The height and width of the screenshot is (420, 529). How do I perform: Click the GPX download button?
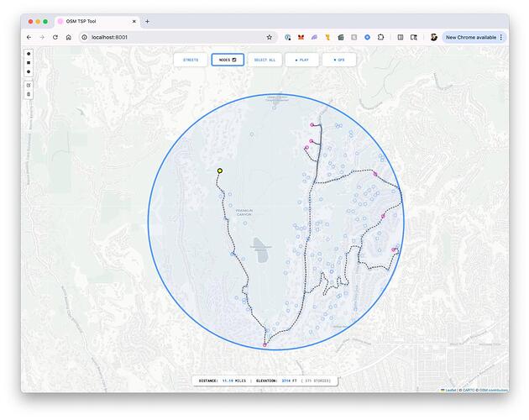pyautogui.click(x=338, y=60)
